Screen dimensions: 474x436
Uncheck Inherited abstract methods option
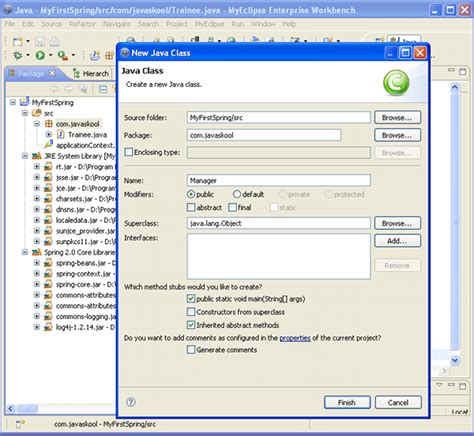pyautogui.click(x=191, y=325)
